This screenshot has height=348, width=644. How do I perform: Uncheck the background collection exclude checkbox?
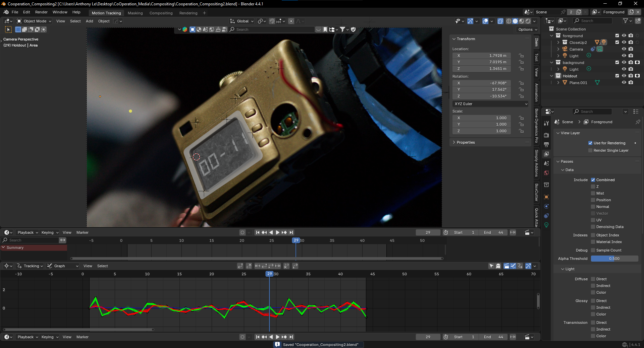click(617, 63)
